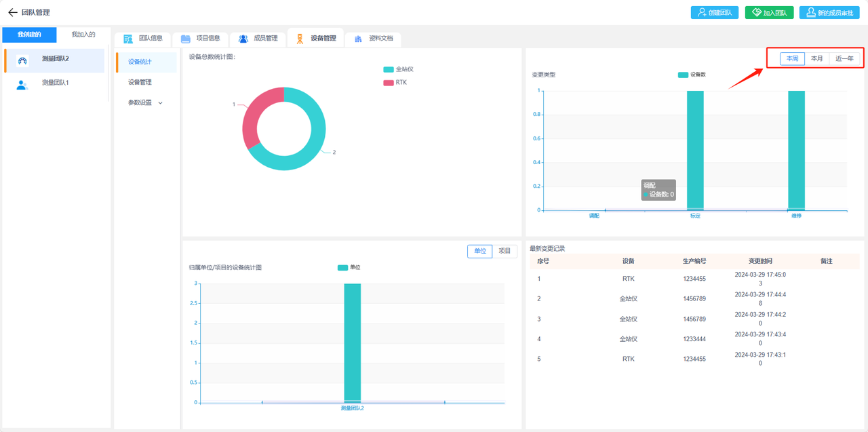Toggle the RTK legend color swatch
The image size is (868, 432).
(388, 83)
